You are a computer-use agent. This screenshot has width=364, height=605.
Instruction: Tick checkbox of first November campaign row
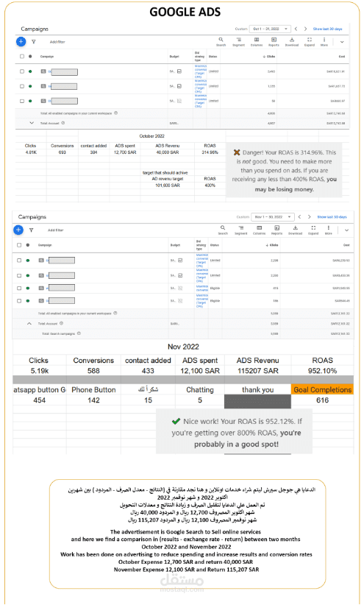coord(19,261)
